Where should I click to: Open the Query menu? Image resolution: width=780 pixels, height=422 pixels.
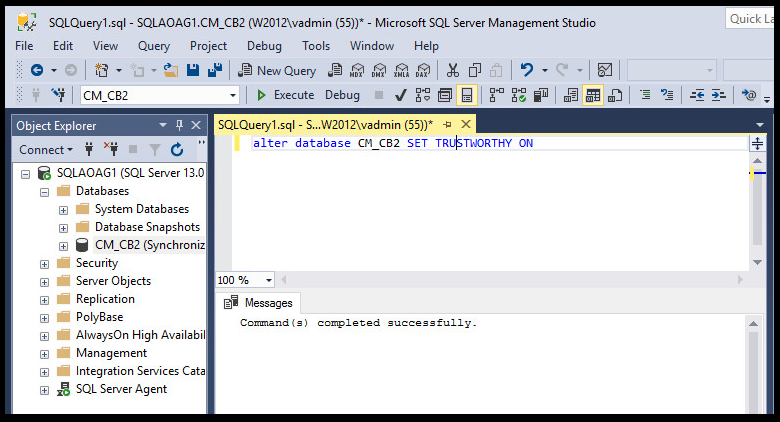tap(154, 46)
